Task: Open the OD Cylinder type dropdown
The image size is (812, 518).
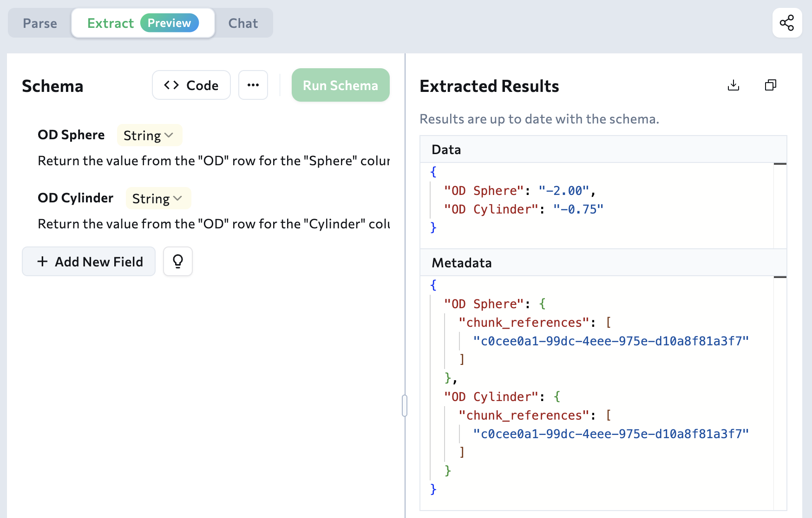Action: (158, 198)
